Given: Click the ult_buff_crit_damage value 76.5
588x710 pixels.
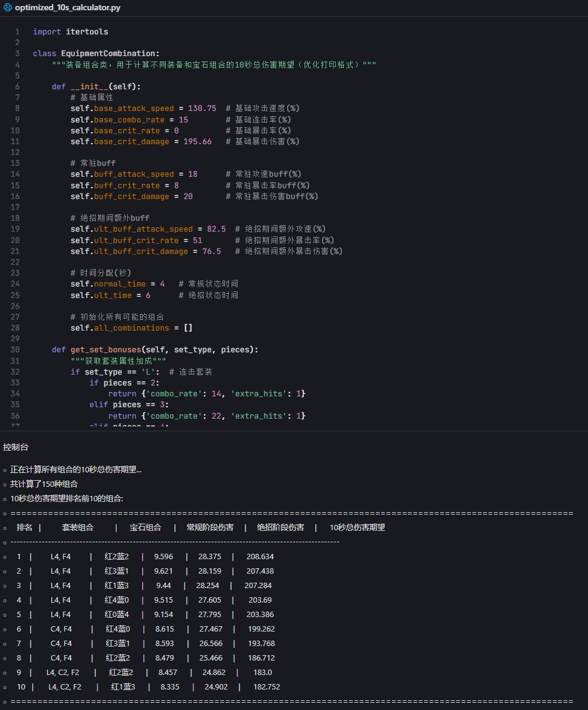Looking at the screenshot, I should point(211,252).
